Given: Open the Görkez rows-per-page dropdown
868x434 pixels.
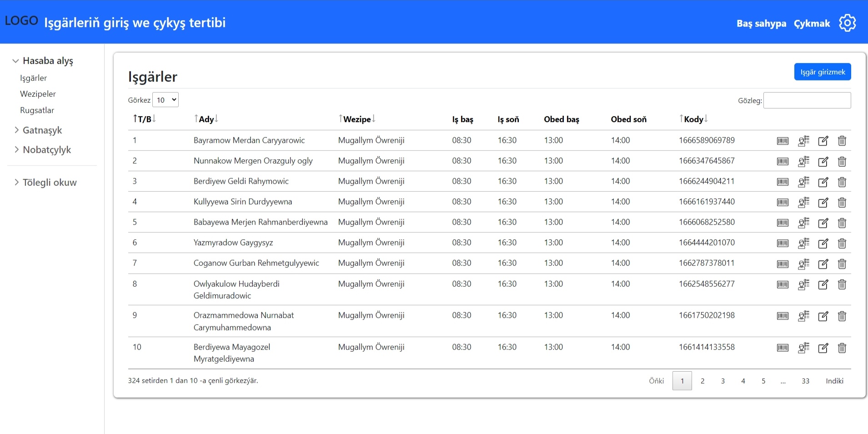Looking at the screenshot, I should tap(166, 100).
